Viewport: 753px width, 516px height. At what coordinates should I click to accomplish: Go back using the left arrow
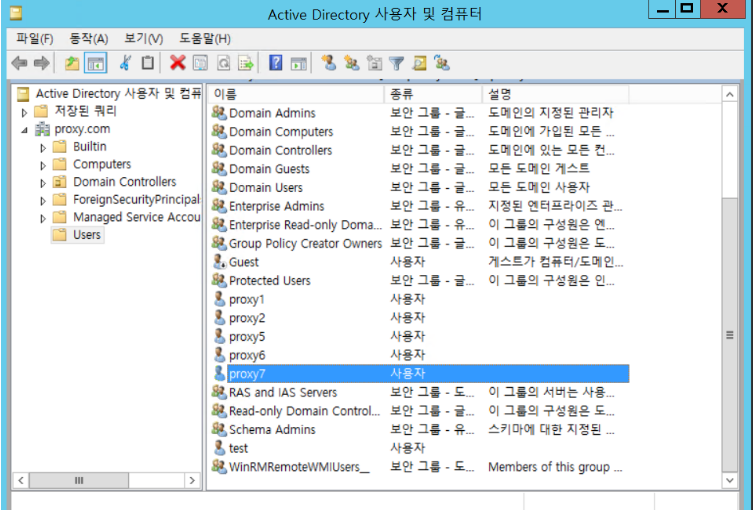pyautogui.click(x=19, y=63)
